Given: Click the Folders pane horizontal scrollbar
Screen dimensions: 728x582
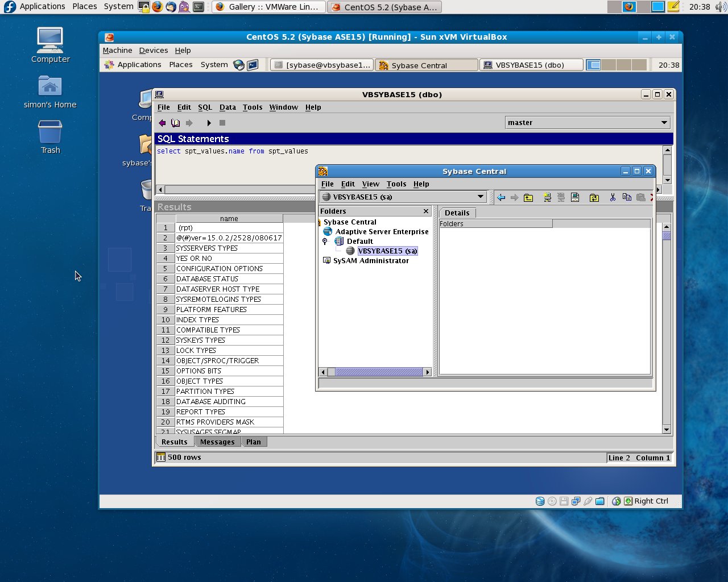Looking at the screenshot, I should 375,372.
